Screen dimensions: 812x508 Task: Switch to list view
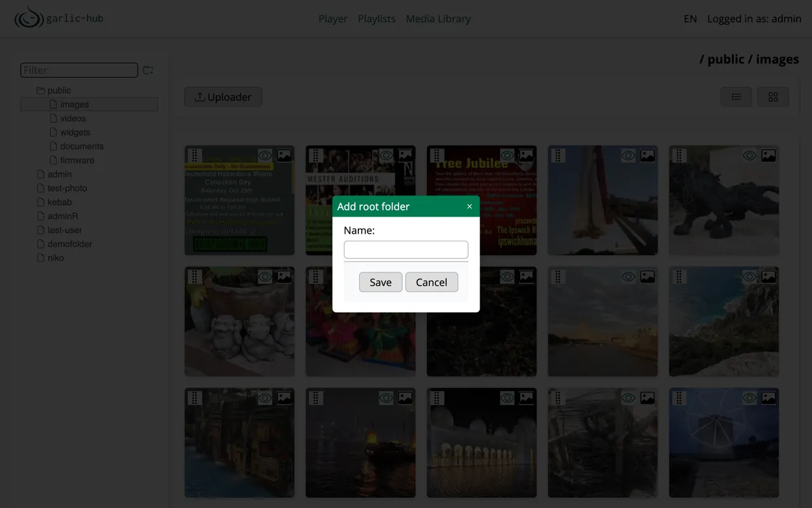(x=737, y=97)
